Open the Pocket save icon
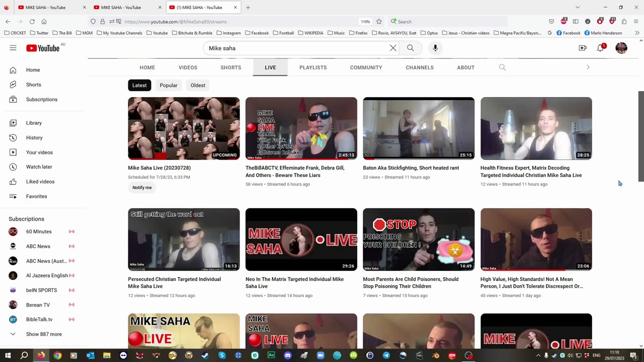The height and width of the screenshot is (362, 644). (551, 22)
